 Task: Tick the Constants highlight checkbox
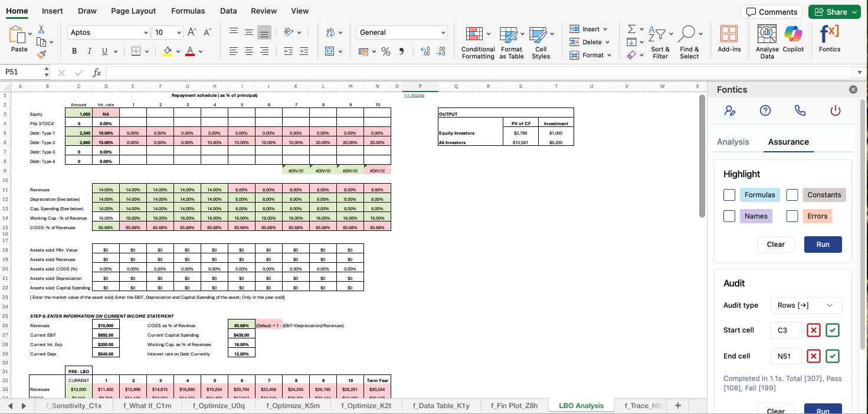792,194
